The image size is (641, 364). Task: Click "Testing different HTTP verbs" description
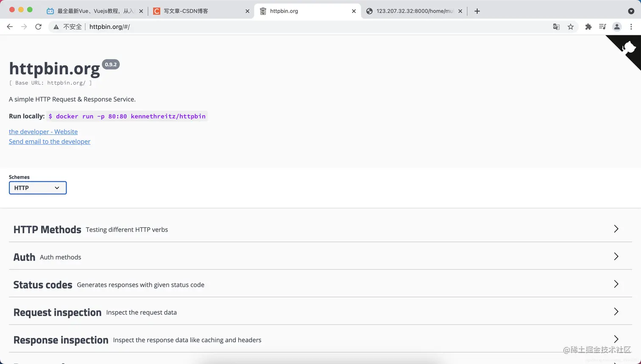[127, 230]
